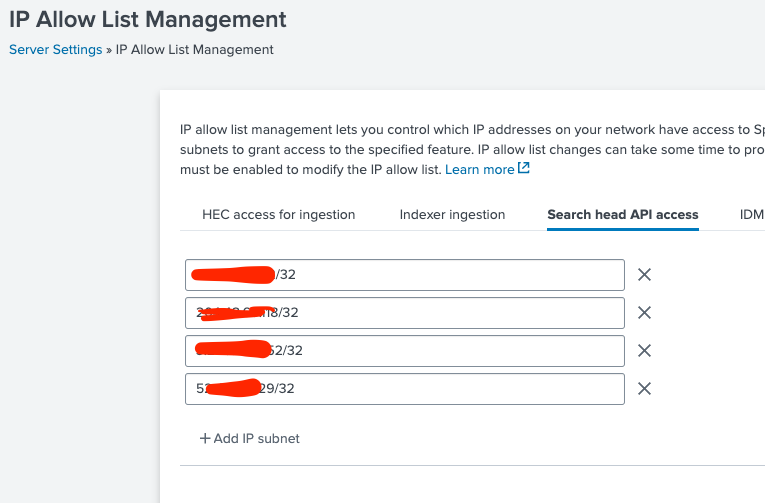This screenshot has width=765, height=503.
Task: Switch to HEC access for ingestion tab
Action: click(x=278, y=214)
